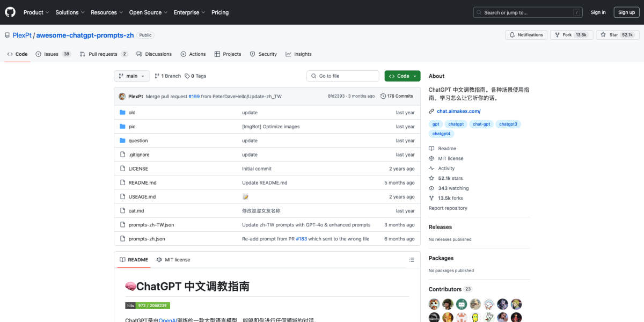Screen dimensions: 644x322
Task: Star the awesome-chatgpt-prompts-zh repository
Action: click(x=618, y=34)
